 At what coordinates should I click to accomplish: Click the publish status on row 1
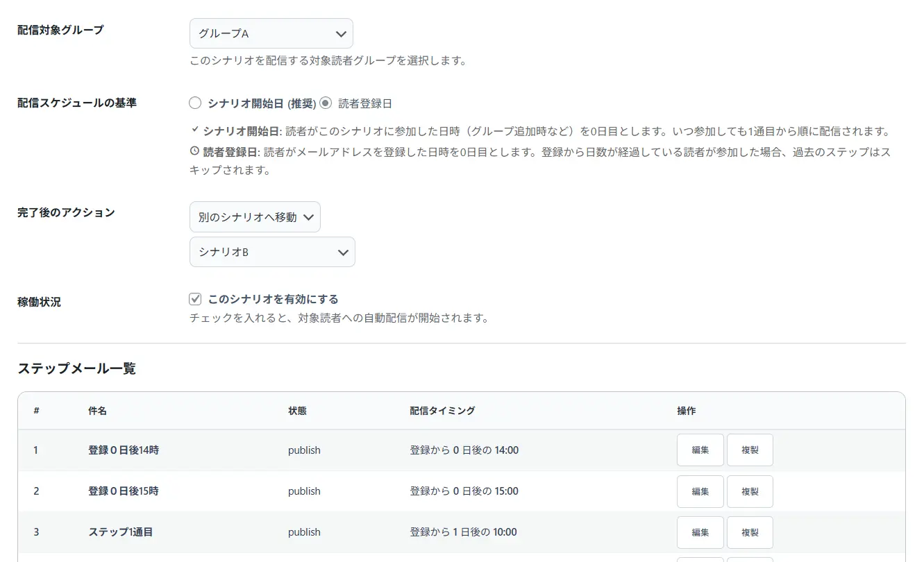(x=304, y=450)
